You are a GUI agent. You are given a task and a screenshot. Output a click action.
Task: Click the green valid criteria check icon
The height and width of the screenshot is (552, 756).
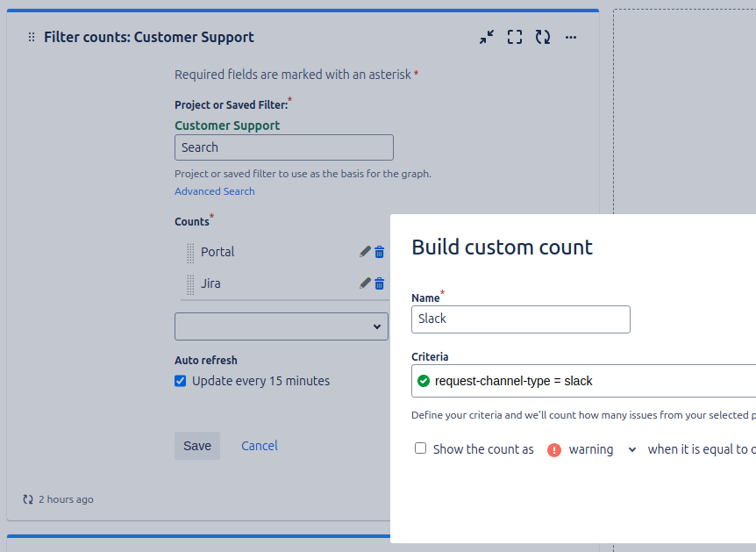[x=424, y=381]
